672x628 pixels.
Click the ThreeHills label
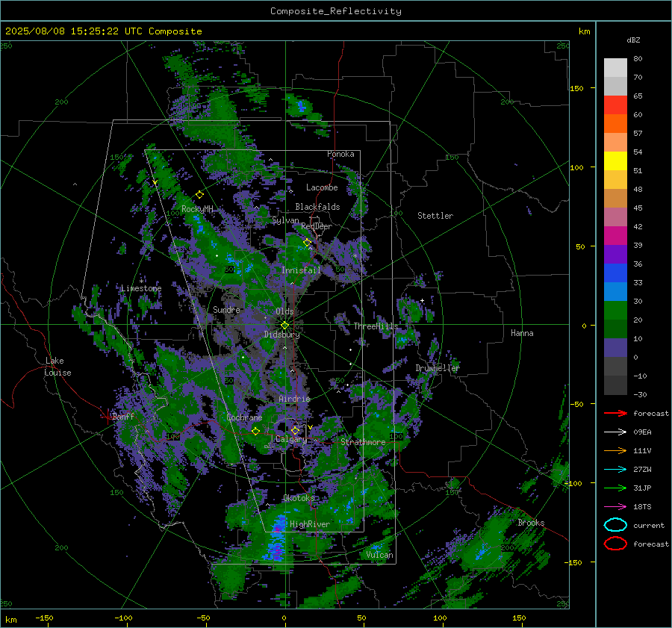coord(376,326)
